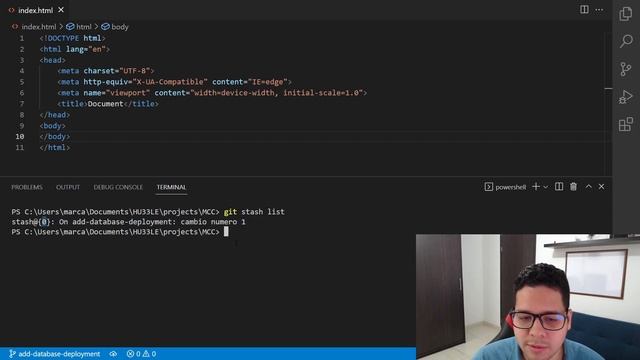
Task: Click the body breadcrumb item
Action: point(115,27)
